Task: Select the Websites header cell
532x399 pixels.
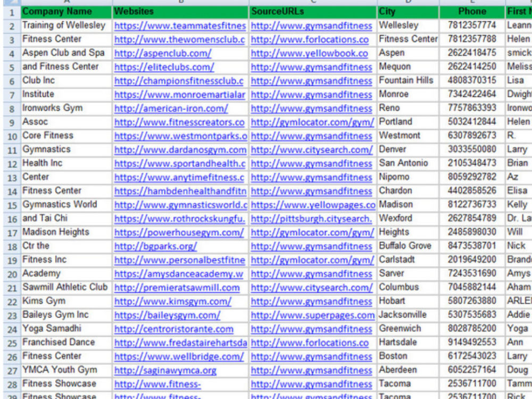Action: (180, 12)
